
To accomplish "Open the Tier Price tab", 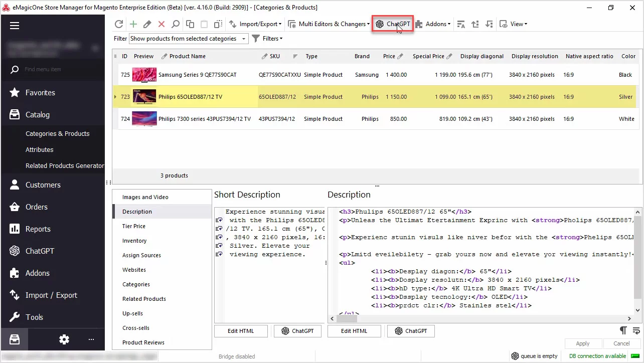I will [162, 226].
